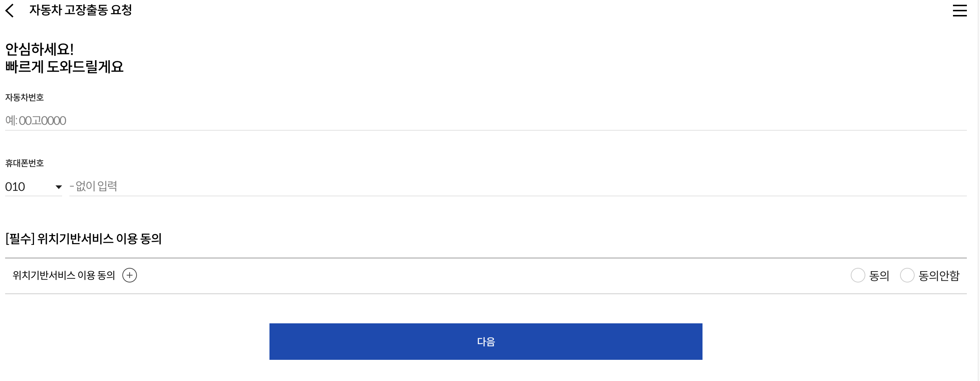Click the 동의 label text

(x=879, y=276)
